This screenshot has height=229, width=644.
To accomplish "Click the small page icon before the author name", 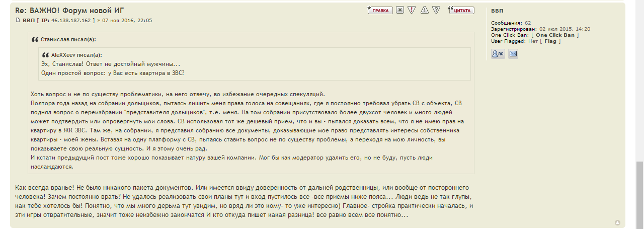I will [18, 21].
